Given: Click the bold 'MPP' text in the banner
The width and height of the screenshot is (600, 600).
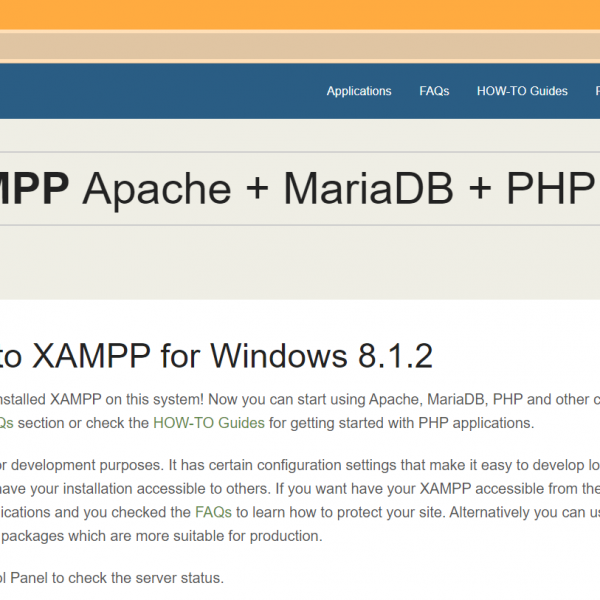Looking at the screenshot, I should (x=33, y=187).
